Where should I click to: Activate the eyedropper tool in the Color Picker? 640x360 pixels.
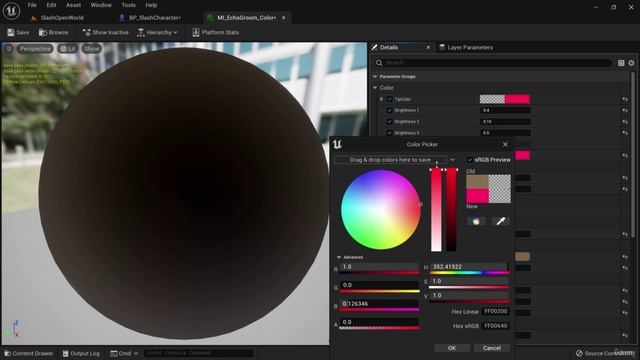pos(501,221)
